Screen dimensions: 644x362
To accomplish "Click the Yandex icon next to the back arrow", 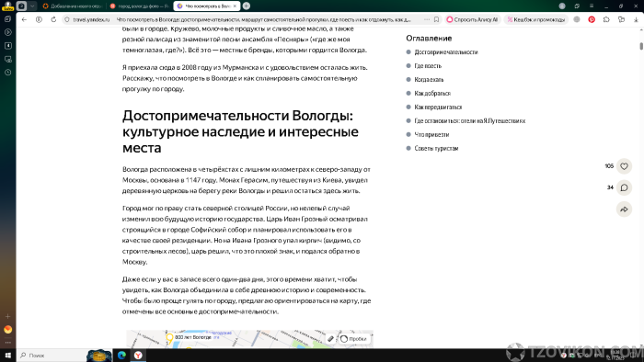I will tap(39, 19).
